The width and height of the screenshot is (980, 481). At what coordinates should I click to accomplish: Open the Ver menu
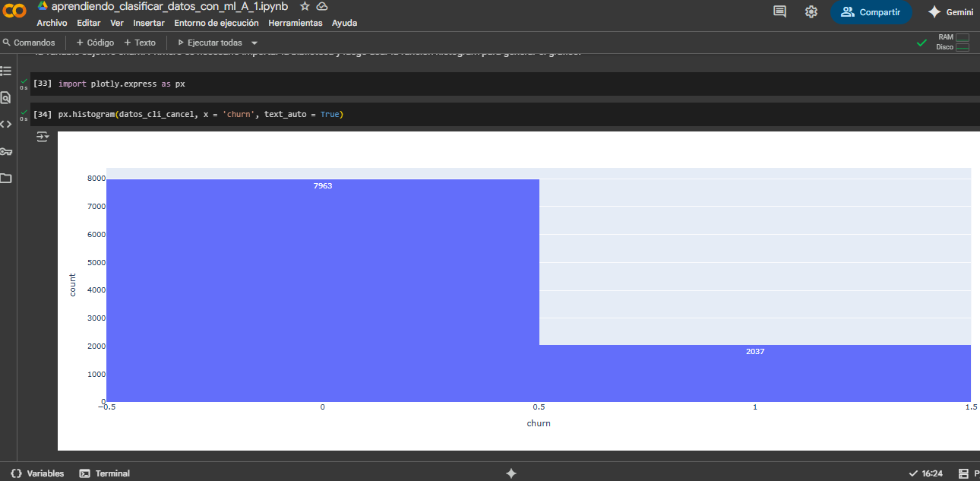click(x=117, y=23)
